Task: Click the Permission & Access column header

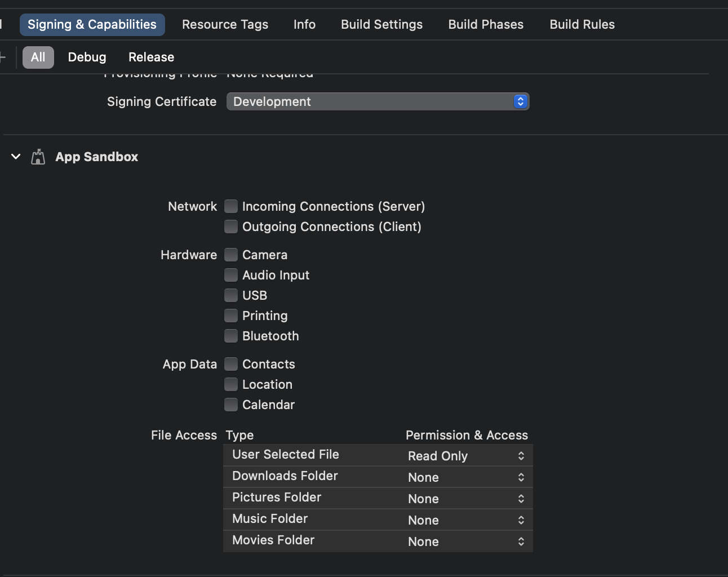Action: (467, 436)
